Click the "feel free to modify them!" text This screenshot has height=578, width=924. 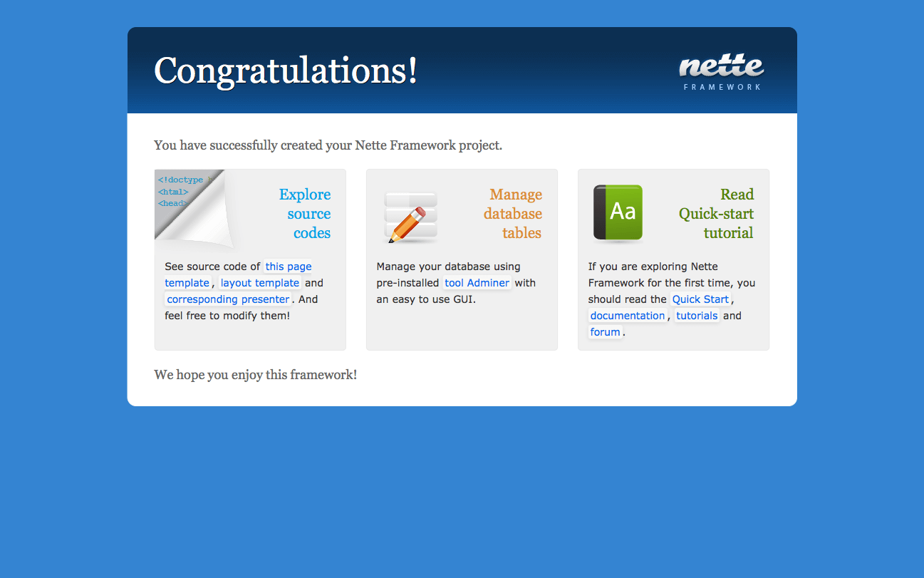227,316
